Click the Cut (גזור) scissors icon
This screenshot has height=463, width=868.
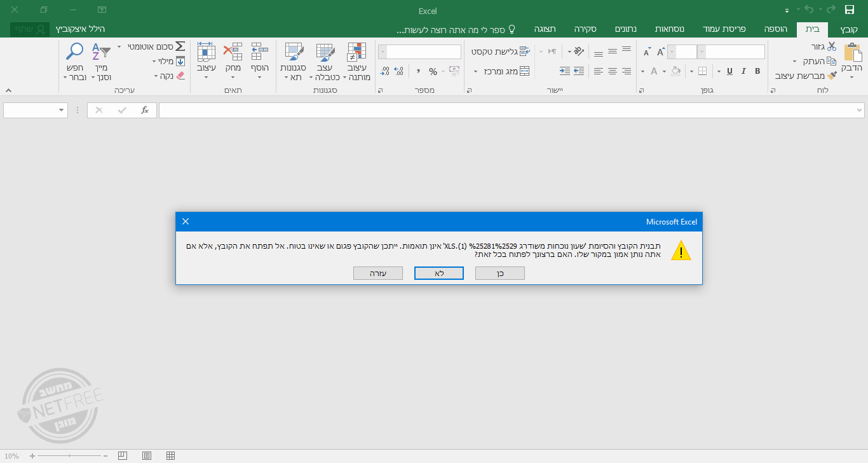coord(832,47)
